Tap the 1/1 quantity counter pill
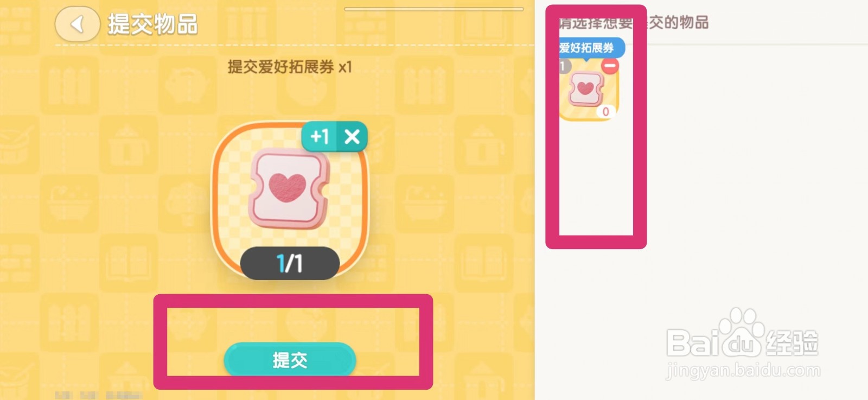Viewport: 868px width, 400px height. pyautogui.click(x=290, y=263)
